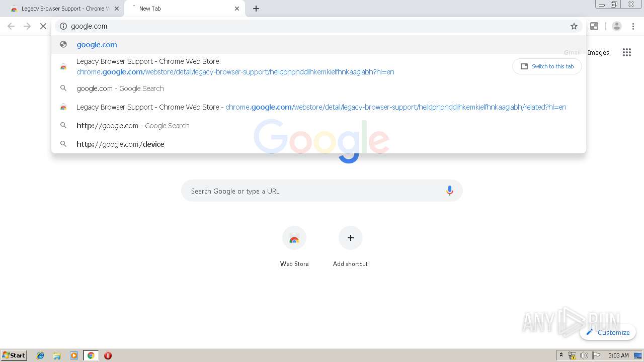The height and width of the screenshot is (362, 644).
Task: Pick the http://google.com Google Search suggestion
Action: (x=318, y=126)
